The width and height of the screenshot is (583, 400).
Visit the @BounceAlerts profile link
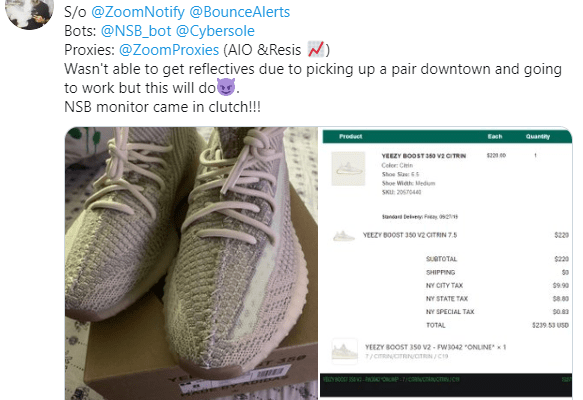[x=240, y=12]
